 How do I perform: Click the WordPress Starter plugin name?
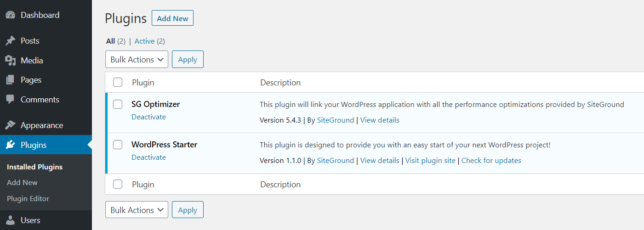tap(164, 145)
